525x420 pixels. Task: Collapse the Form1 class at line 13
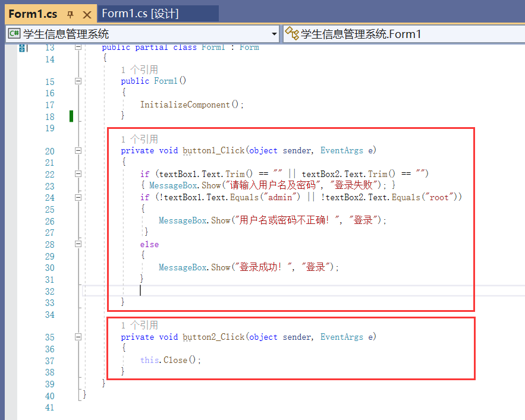pyautogui.click(x=78, y=48)
